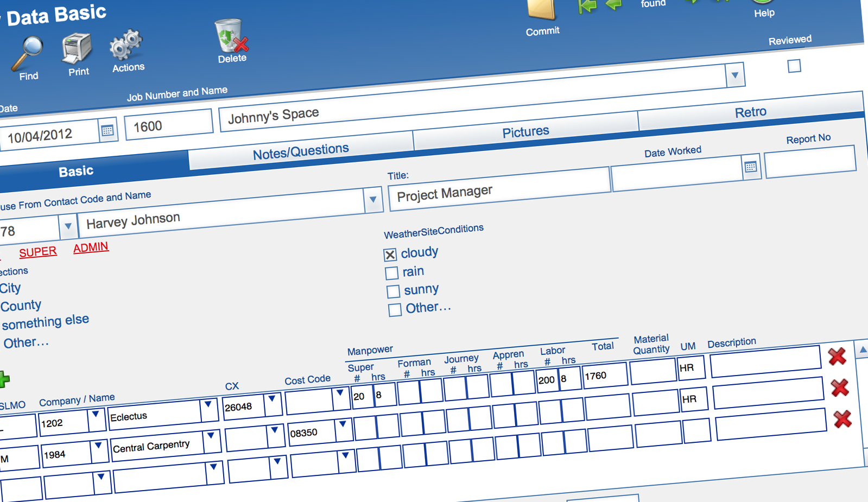The height and width of the screenshot is (502, 868).
Task: Open the contact code 78 dropdown
Action: click(x=68, y=226)
